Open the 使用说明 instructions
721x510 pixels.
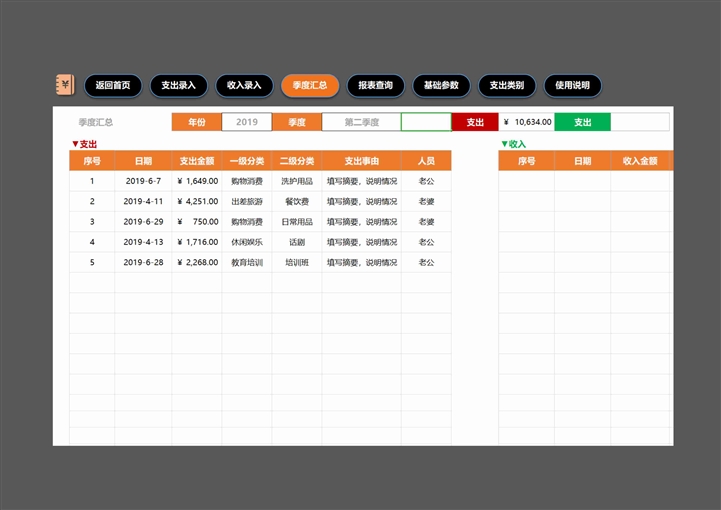tap(572, 86)
